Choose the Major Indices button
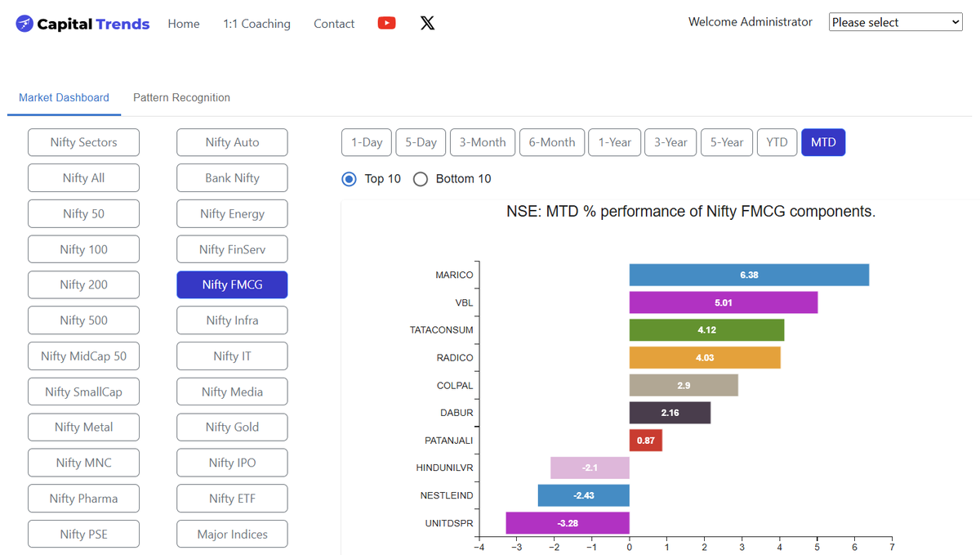 [x=232, y=534]
